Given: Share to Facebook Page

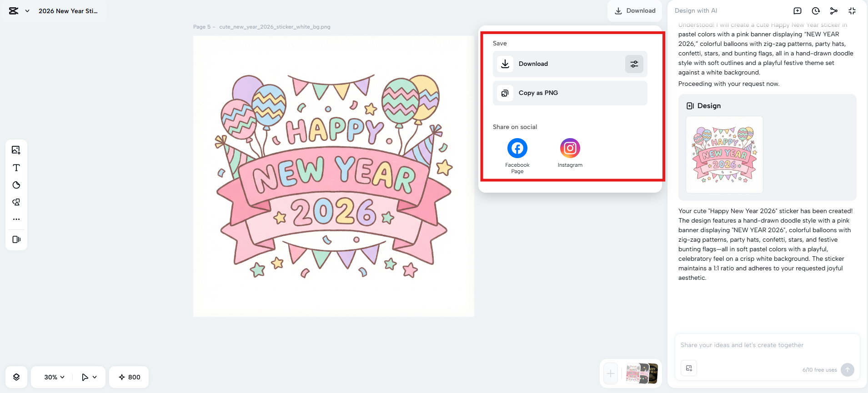Looking at the screenshot, I should (517, 149).
